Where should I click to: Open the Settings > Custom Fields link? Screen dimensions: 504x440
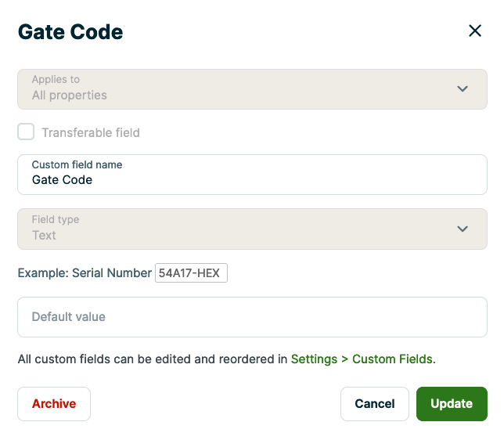tap(362, 359)
